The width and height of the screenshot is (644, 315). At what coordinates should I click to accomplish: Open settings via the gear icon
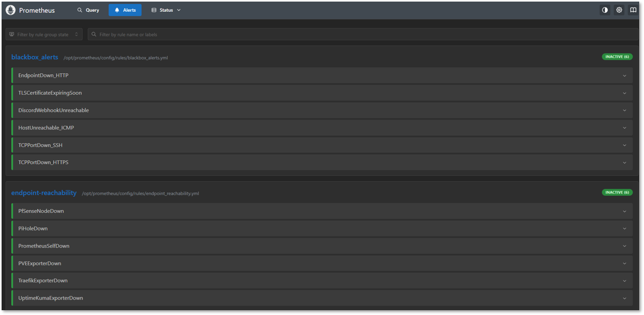pyautogui.click(x=619, y=10)
